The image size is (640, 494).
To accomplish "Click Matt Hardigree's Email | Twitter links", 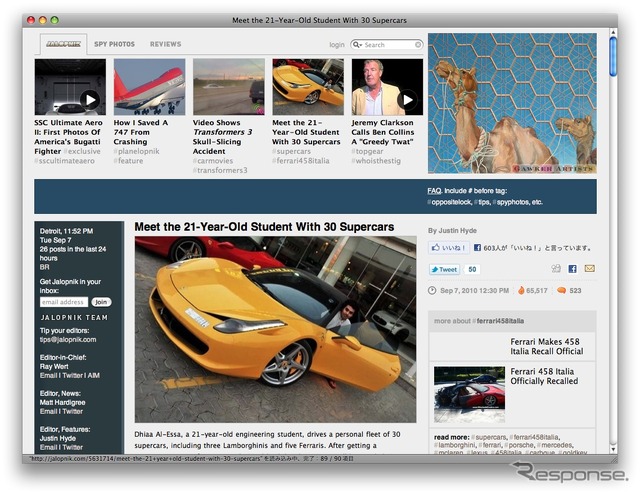I will [x=61, y=411].
